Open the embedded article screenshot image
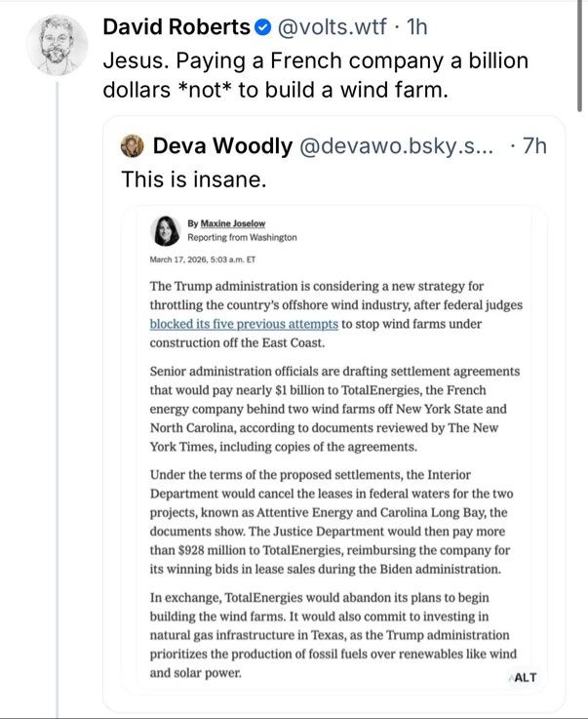The height and width of the screenshot is (719, 588). [334, 448]
